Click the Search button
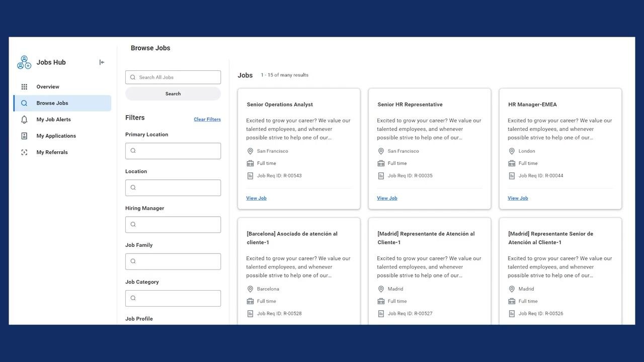644x362 pixels. 173,94
